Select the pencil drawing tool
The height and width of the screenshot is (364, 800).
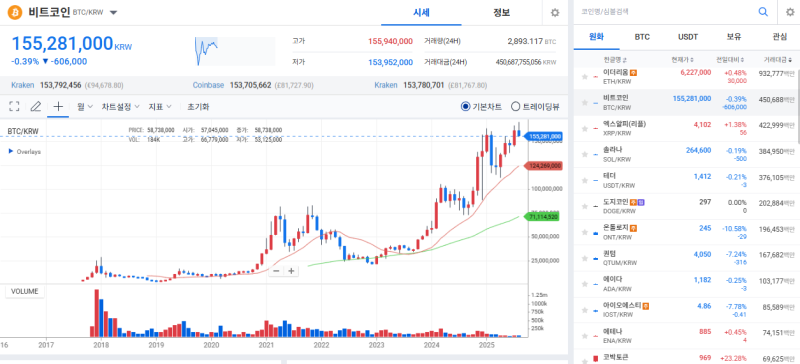[x=35, y=107]
